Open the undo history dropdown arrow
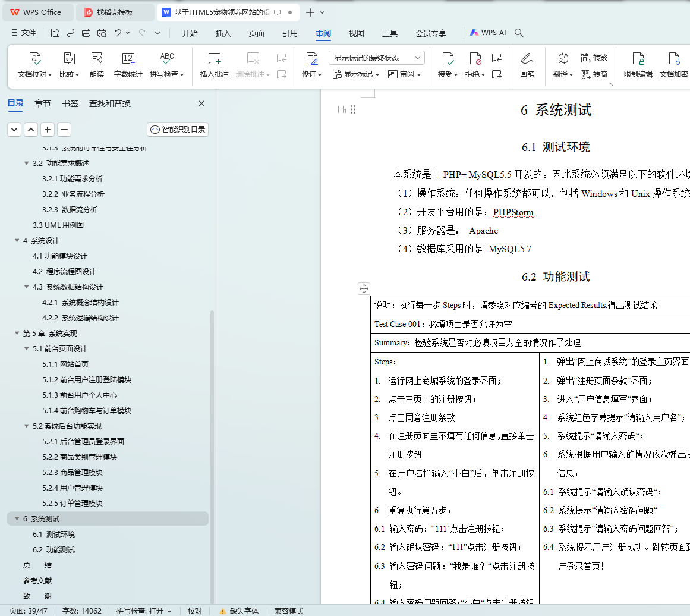Screen dimensions: 690x616 (128, 33)
